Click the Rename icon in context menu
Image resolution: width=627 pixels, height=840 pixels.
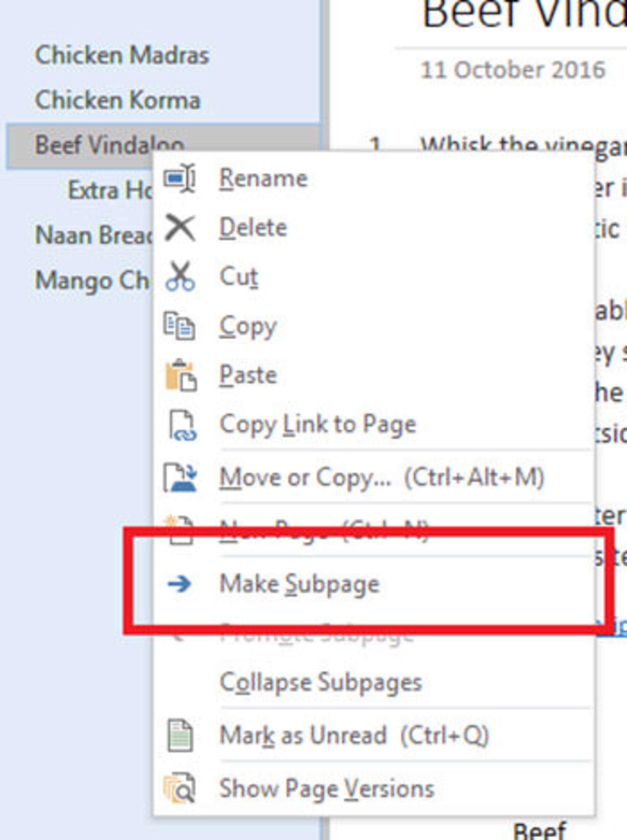point(180,178)
